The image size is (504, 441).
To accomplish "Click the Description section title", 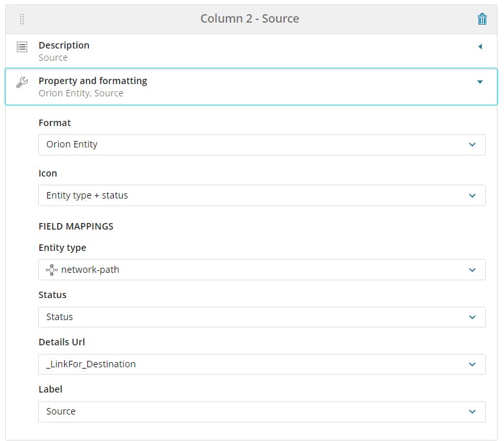I will pyautogui.click(x=64, y=45).
